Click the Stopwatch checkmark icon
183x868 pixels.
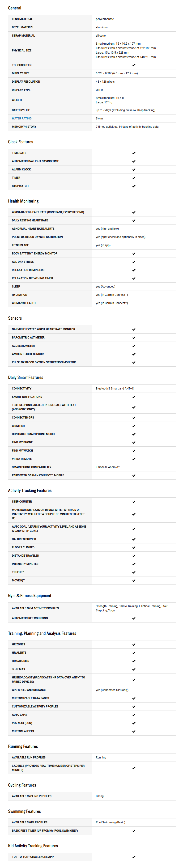134,186
